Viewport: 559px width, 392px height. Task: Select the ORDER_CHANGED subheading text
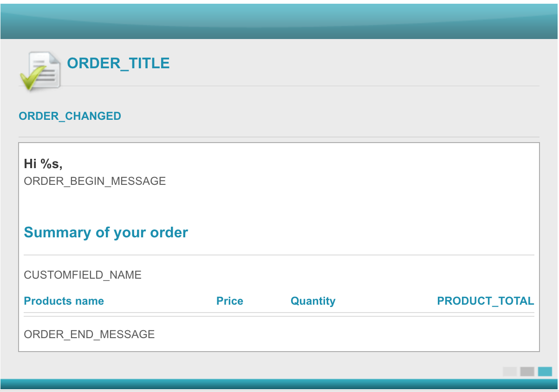pyautogui.click(x=70, y=116)
